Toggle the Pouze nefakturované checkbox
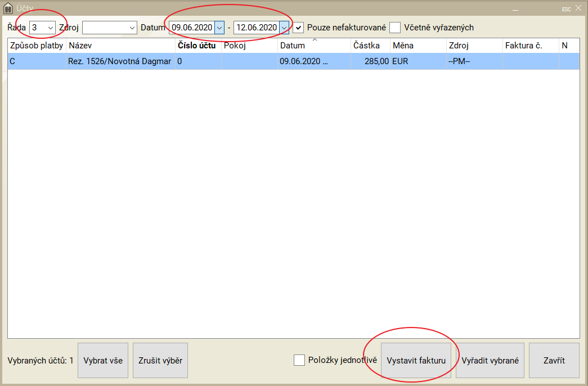Screen dimensions: 588x386 pos(299,27)
